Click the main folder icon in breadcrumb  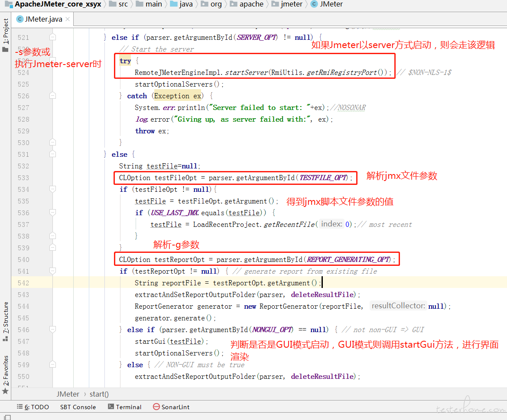click(x=140, y=4)
